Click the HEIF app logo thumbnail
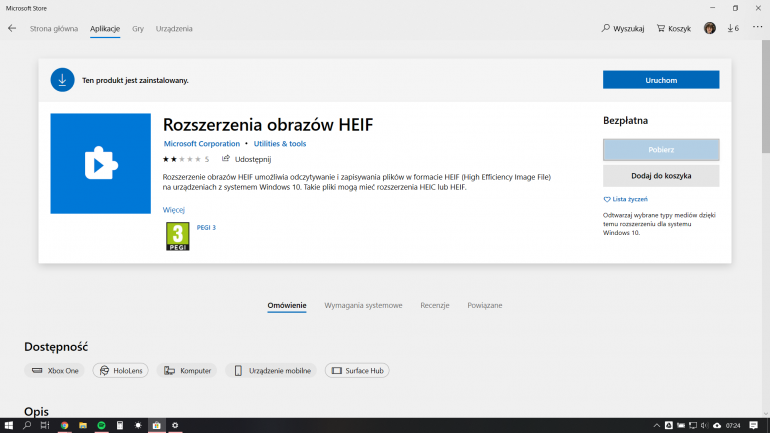The width and height of the screenshot is (770, 433). [101, 163]
